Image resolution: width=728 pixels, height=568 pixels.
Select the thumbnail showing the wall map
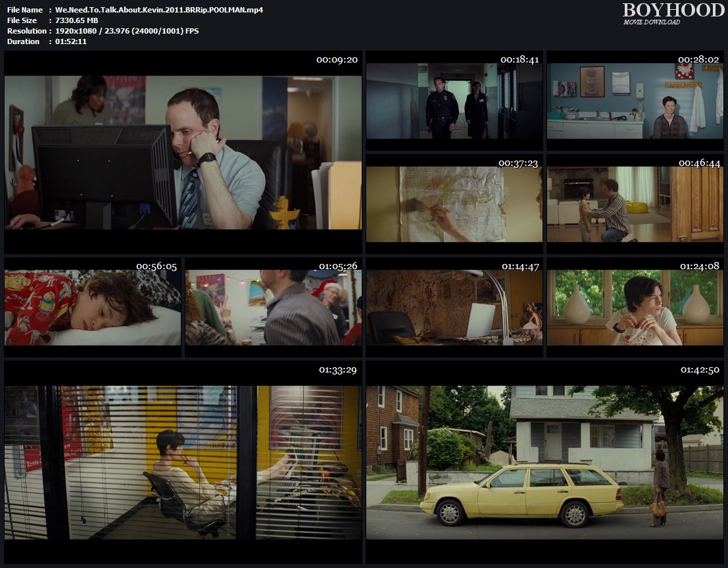point(454,204)
